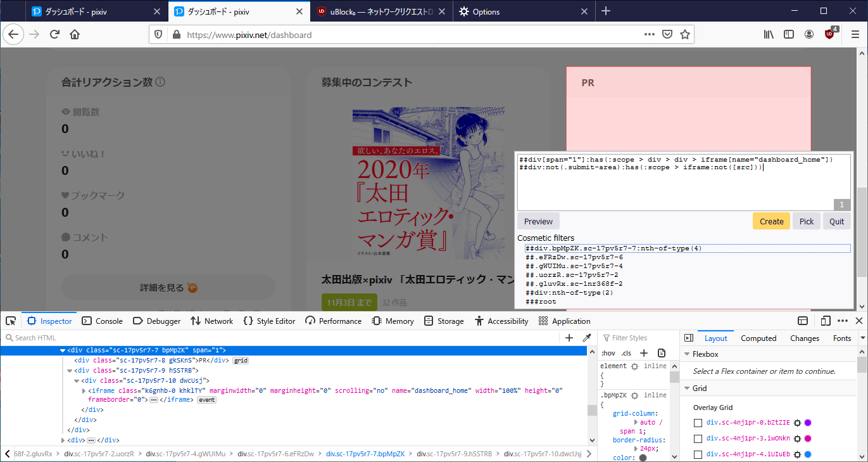The image size is (868, 462).
Task: Reload the pixiv dashboard page
Action: pos(54,35)
